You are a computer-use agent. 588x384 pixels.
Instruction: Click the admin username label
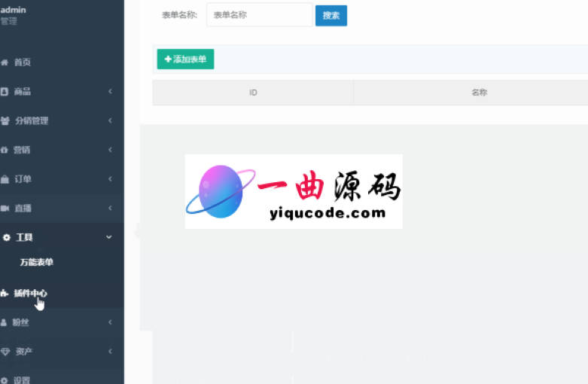(x=13, y=10)
